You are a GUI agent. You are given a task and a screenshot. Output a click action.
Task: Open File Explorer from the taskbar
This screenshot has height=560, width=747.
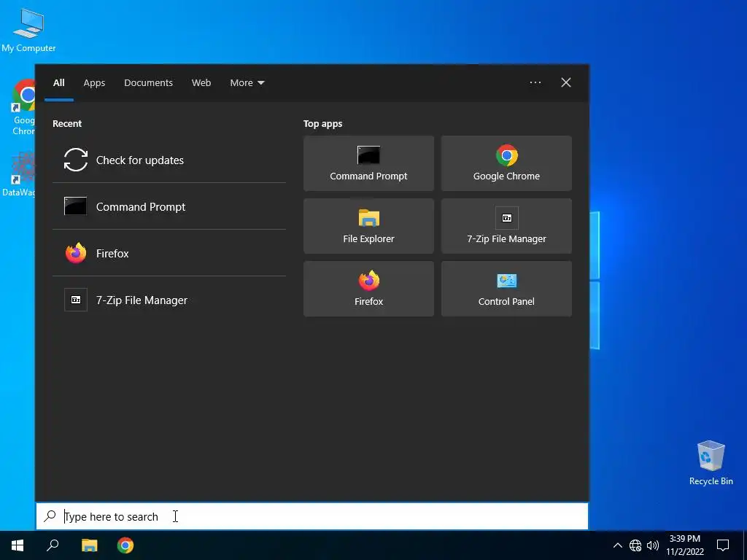pos(89,545)
